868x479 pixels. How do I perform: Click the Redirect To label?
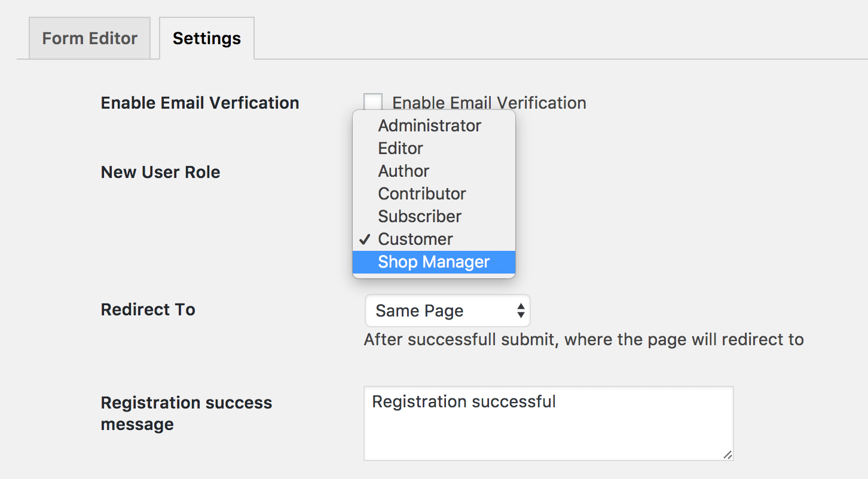click(147, 309)
